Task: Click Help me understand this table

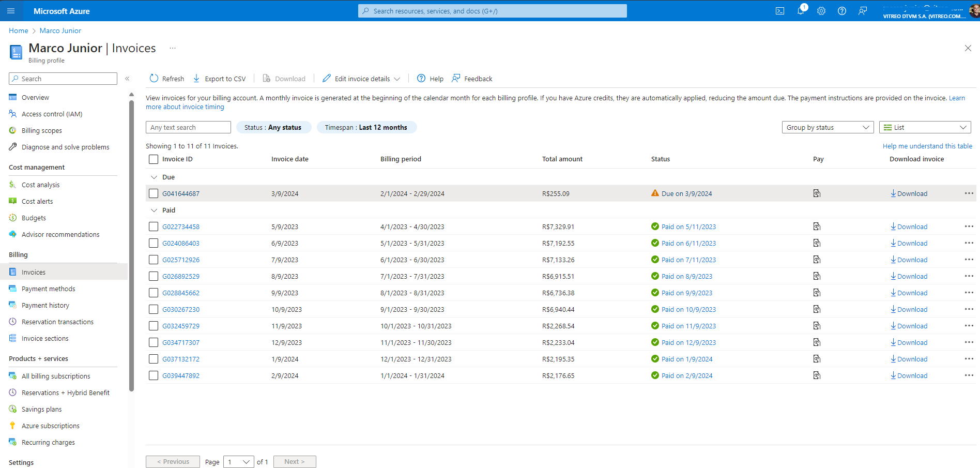Action: point(927,146)
